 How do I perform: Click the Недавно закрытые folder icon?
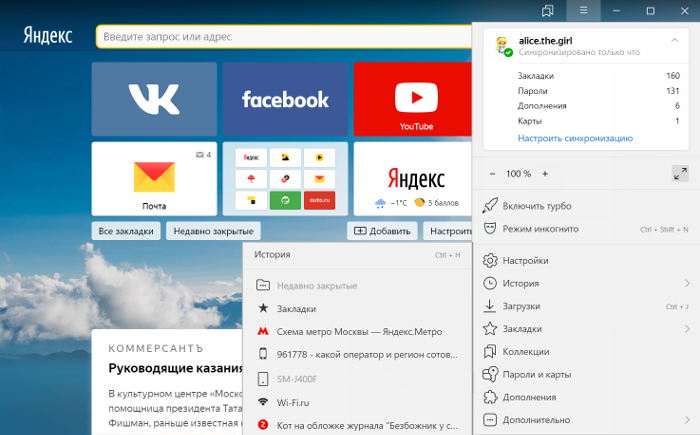point(263,285)
